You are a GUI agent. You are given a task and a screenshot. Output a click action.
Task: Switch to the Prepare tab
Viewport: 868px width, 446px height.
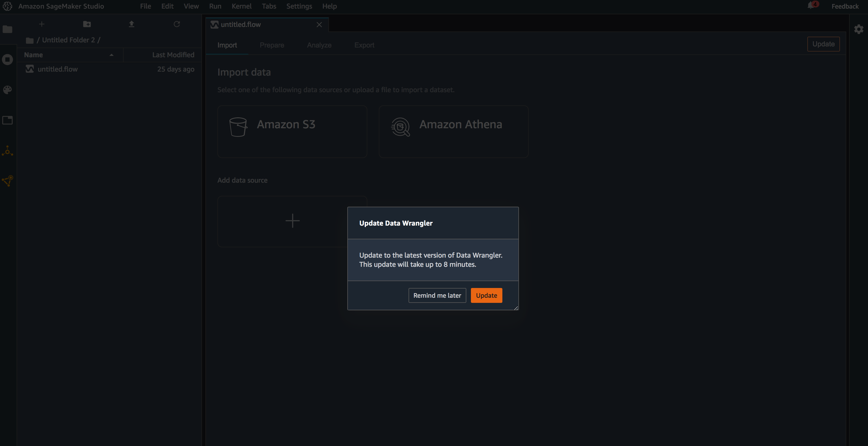[x=272, y=45]
